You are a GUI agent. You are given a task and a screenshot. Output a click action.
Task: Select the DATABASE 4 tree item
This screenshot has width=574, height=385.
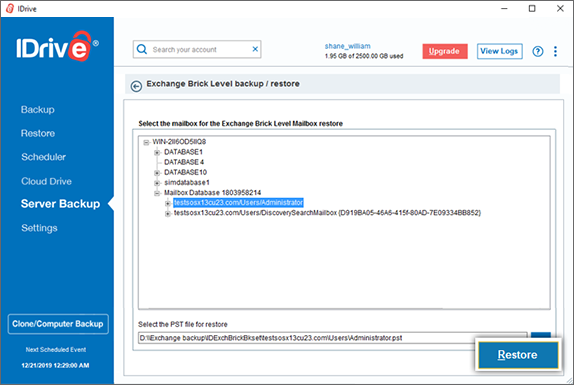pos(184,162)
